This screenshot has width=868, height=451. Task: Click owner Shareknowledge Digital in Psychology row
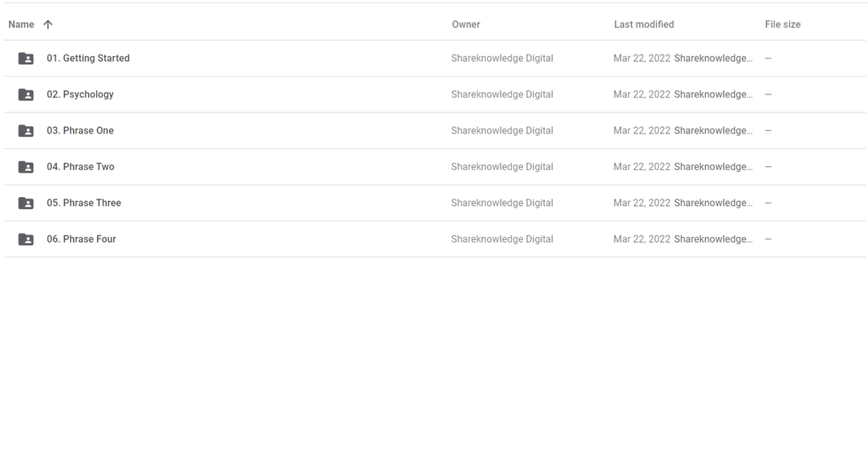[x=502, y=94]
